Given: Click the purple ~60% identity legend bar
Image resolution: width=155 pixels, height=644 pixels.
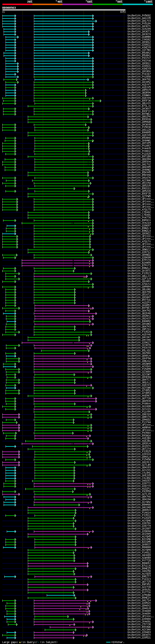Looking at the screenshot, I should pos(77,4).
